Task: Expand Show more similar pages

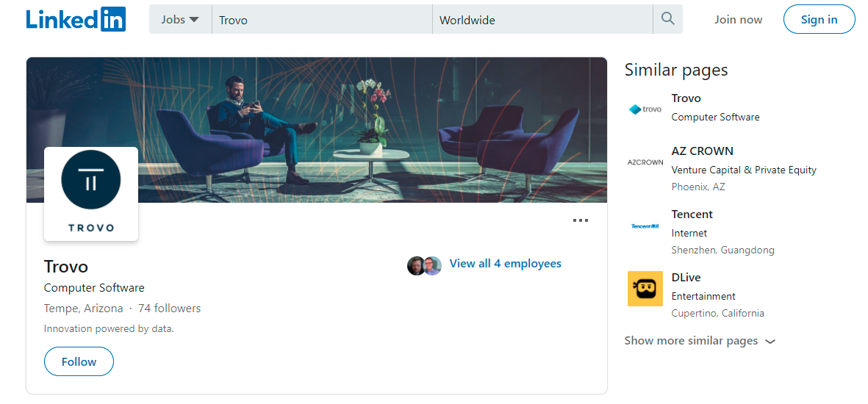Action: click(x=700, y=341)
